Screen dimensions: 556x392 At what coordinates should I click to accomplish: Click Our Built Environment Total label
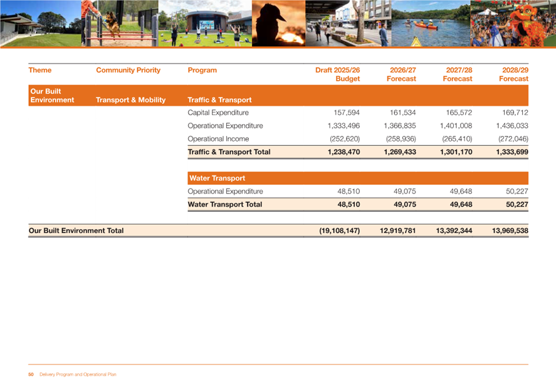pos(76,230)
